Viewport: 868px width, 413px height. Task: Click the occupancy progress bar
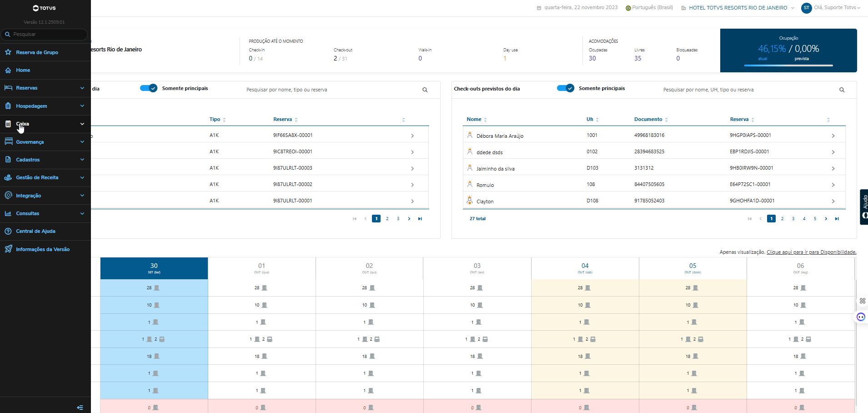[788, 65]
